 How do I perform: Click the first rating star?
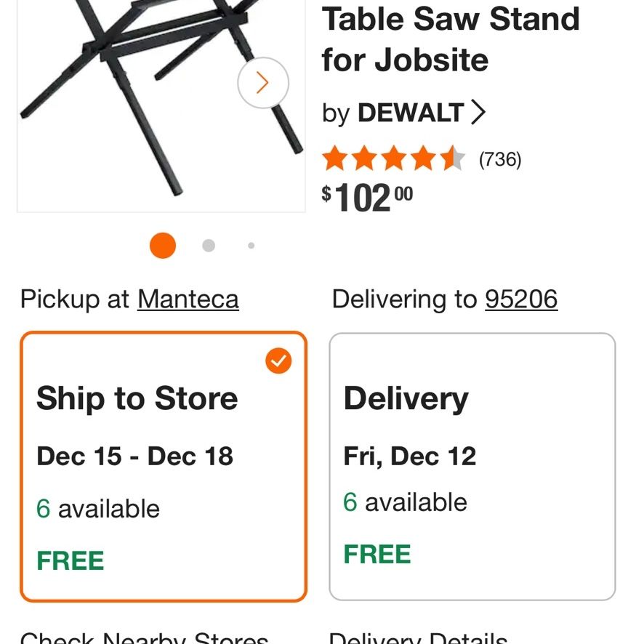click(x=335, y=158)
